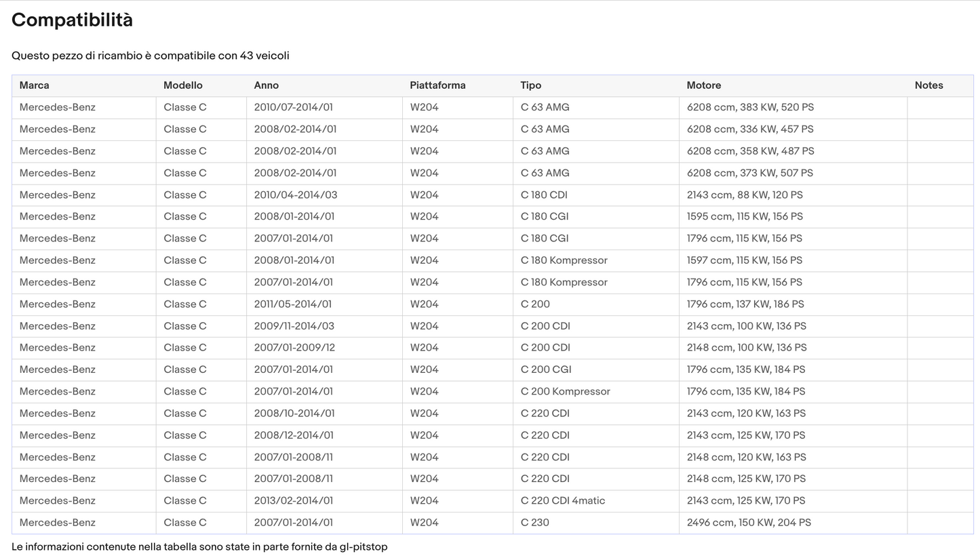Image resolution: width=980 pixels, height=560 pixels.
Task: Click the 2013/02-2014/01 year cell
Action: coord(324,501)
